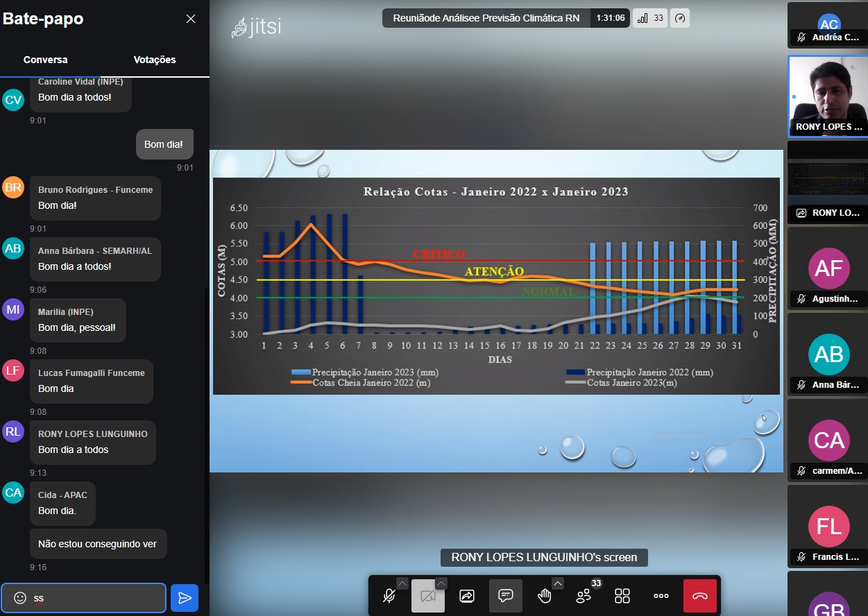Select RONY LOPES video thumbnail
The width and height of the screenshot is (868, 616).
pos(827,96)
